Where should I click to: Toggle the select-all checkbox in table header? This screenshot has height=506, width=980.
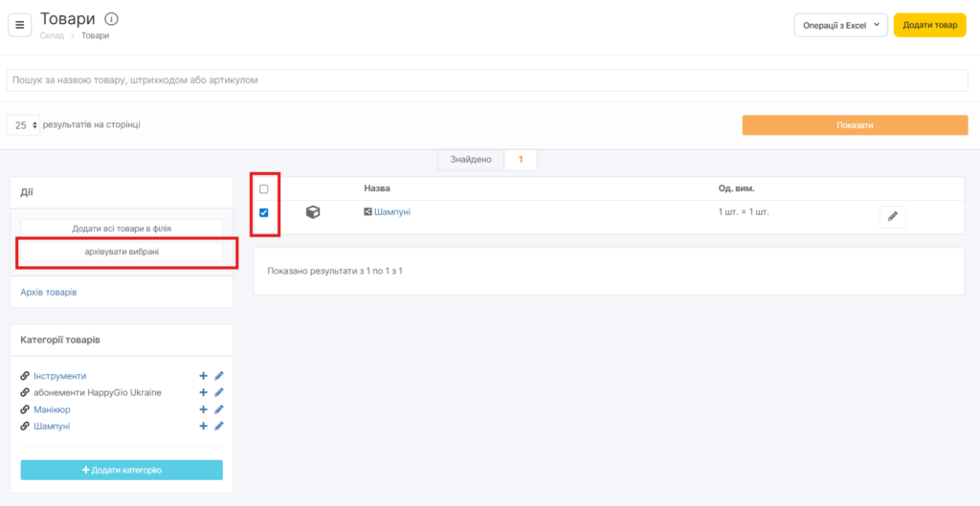point(264,189)
